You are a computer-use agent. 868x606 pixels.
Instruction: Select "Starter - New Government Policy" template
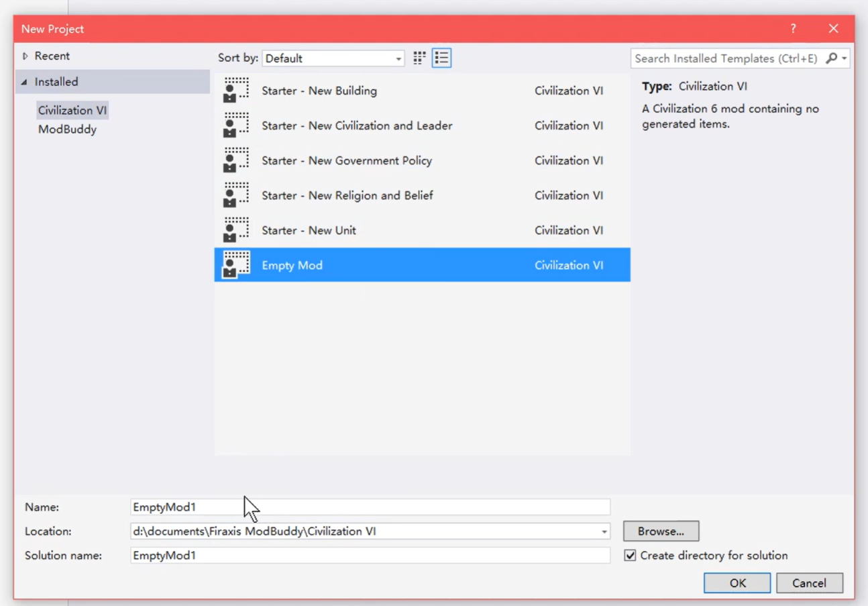pos(422,160)
